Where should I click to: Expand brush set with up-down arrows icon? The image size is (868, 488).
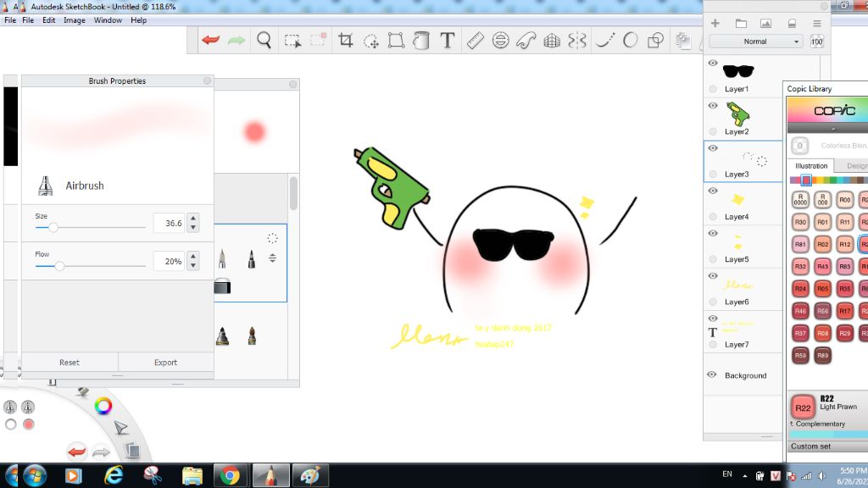(x=272, y=258)
